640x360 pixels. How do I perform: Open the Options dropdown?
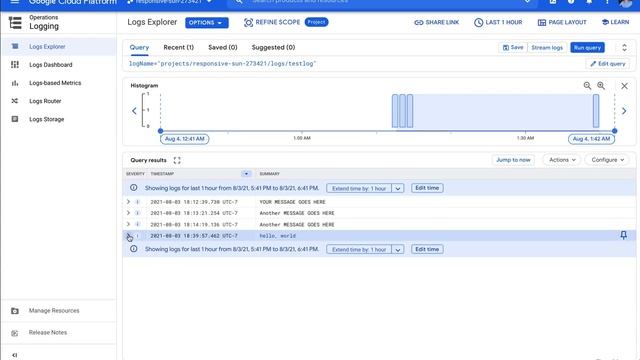pos(207,23)
